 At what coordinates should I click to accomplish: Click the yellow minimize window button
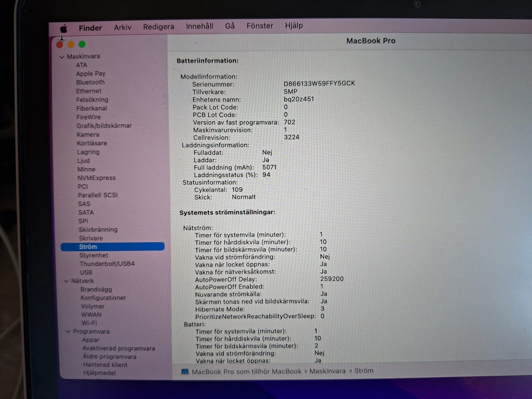click(71, 44)
